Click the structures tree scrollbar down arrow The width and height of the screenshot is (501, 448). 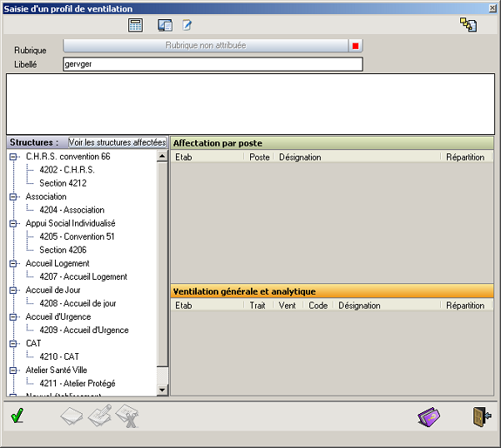163,389
